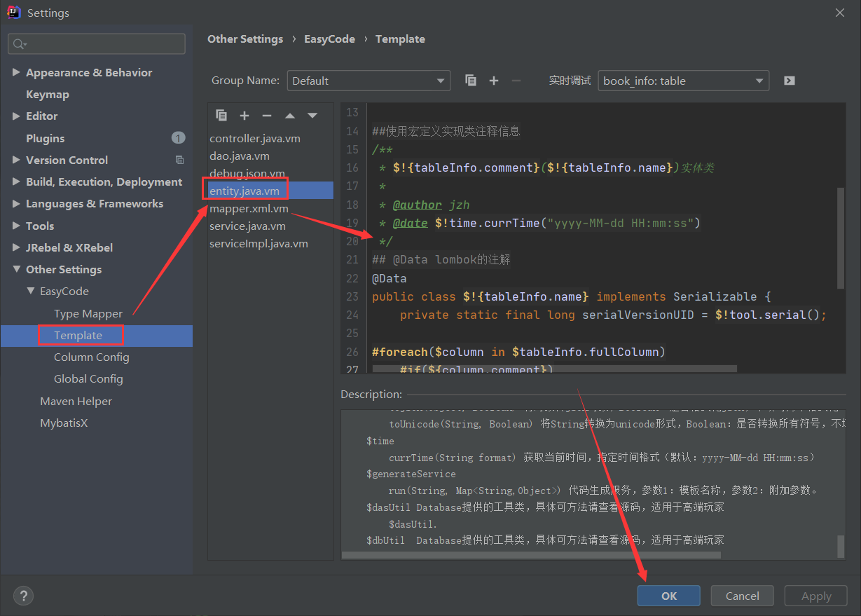Click the $time entry in description
Viewport: 861px width, 616px height.
(x=380, y=441)
